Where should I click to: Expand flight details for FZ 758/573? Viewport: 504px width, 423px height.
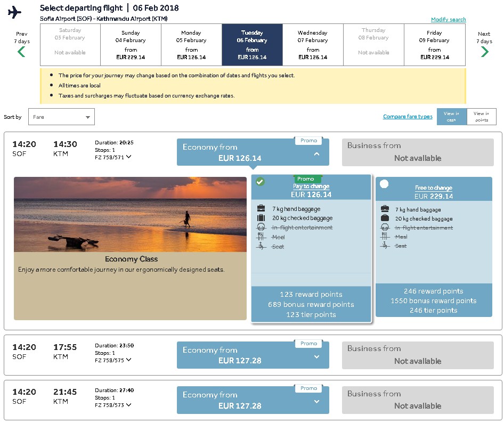tap(128, 405)
